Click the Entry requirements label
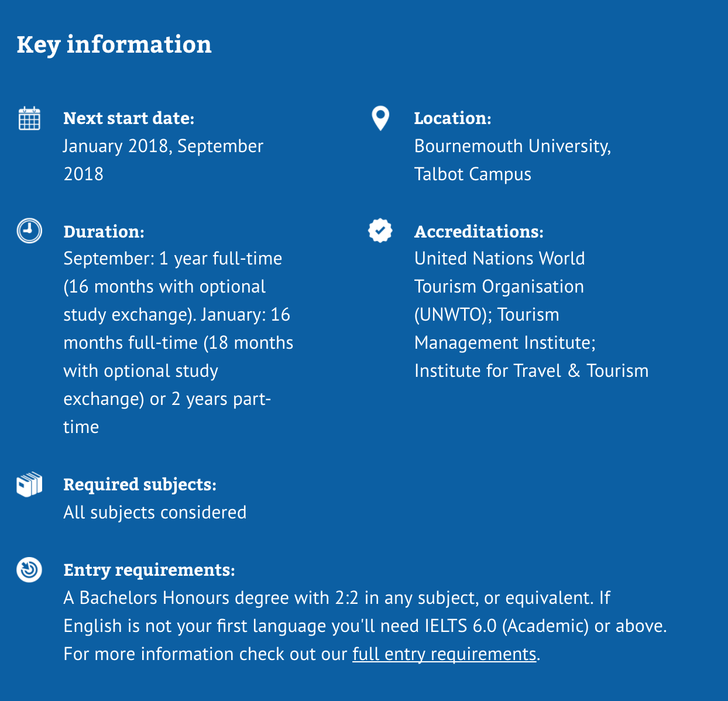This screenshot has width=728, height=701. pyautogui.click(x=149, y=570)
